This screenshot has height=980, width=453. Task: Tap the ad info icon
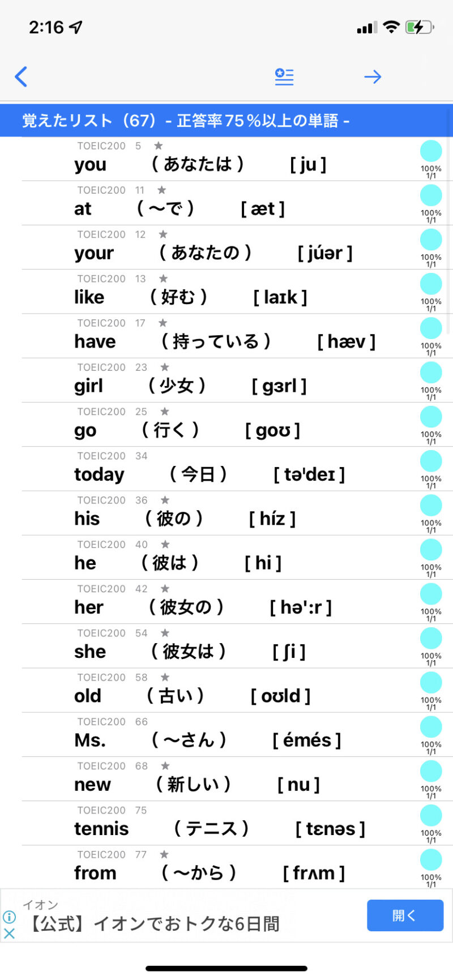[9, 917]
